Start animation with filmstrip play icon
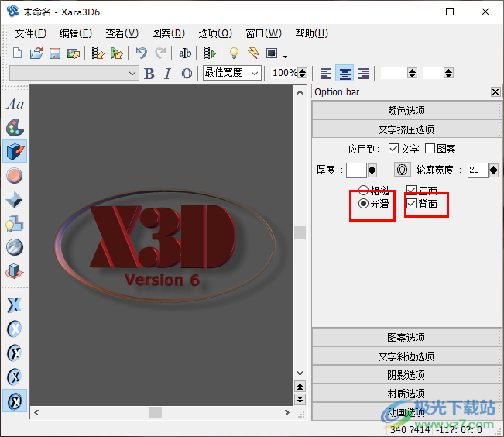 pos(209,53)
